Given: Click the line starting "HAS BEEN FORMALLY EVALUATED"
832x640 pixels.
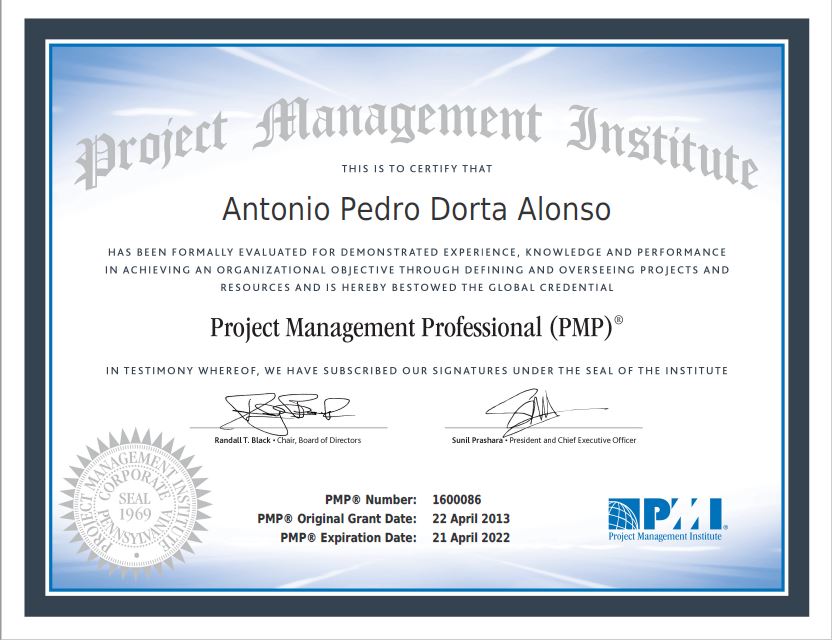Looking at the screenshot, I should tap(417, 252).
